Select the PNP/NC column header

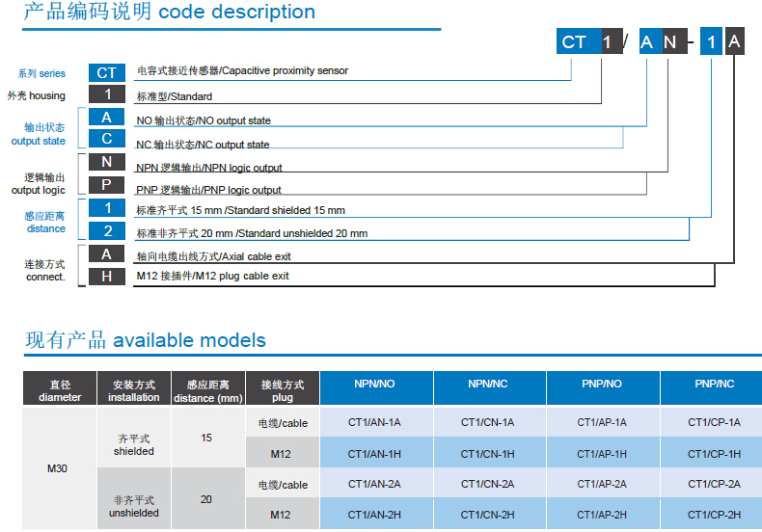(x=713, y=385)
